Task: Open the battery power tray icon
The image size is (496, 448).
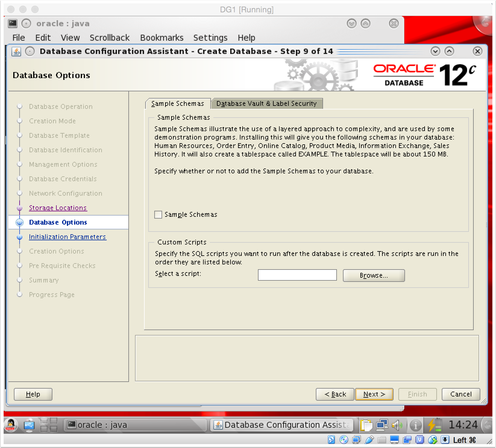Action: point(435,425)
